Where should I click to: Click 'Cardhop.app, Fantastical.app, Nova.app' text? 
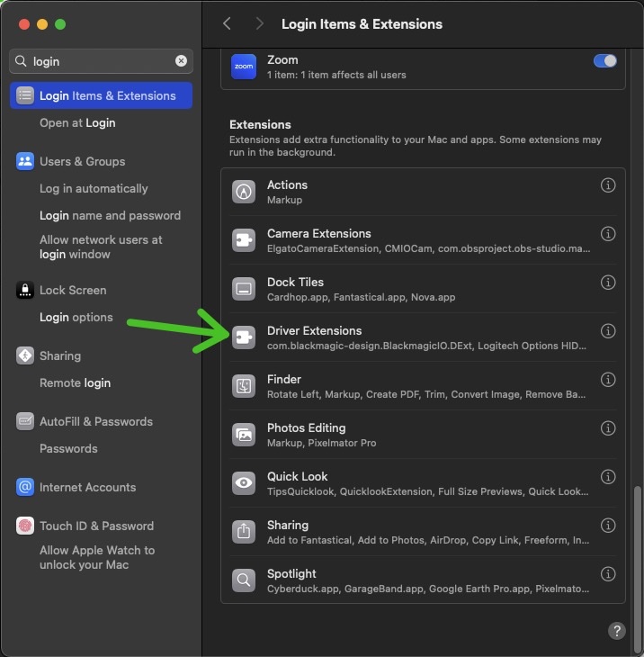(362, 297)
